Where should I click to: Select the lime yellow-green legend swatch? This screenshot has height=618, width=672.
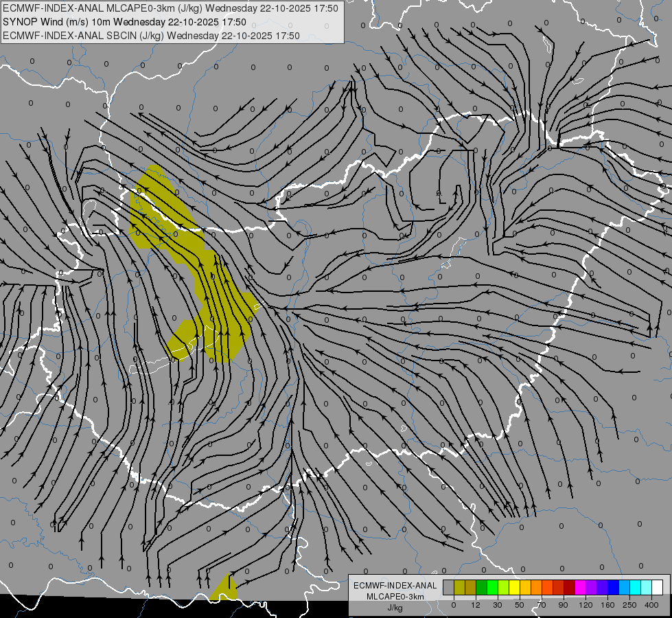coord(504,587)
